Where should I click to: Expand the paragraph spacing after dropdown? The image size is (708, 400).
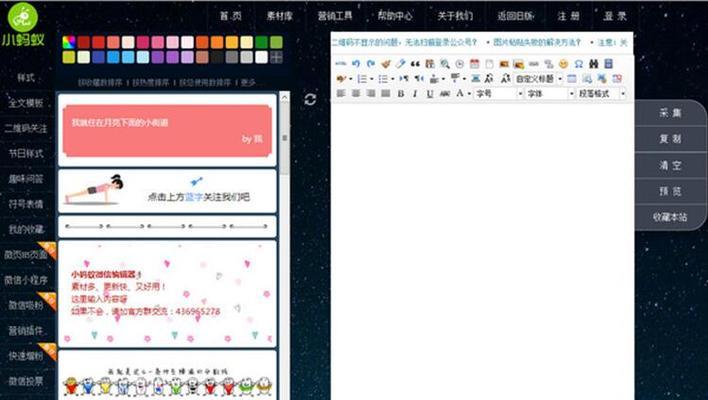pyautogui.click(x=464, y=79)
